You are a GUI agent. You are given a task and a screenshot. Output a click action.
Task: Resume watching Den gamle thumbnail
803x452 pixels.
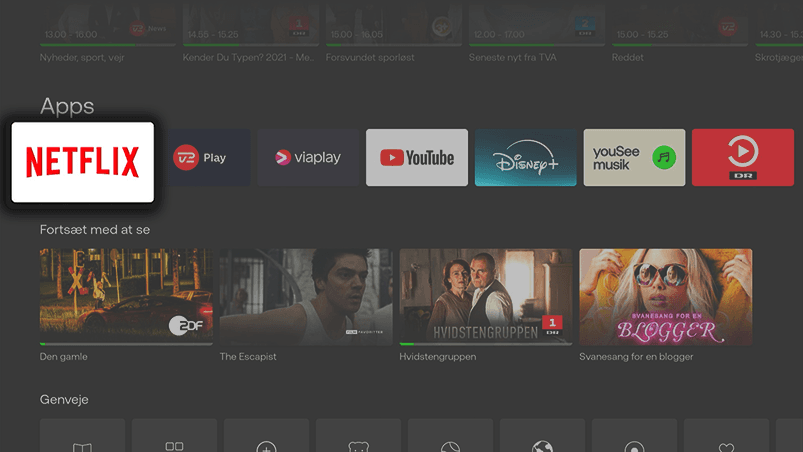click(126, 296)
